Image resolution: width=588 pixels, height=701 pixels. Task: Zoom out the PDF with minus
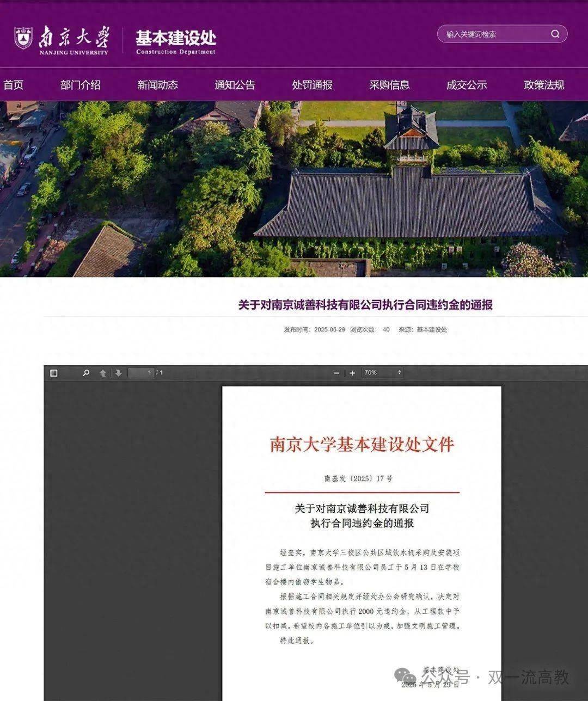[x=336, y=373]
